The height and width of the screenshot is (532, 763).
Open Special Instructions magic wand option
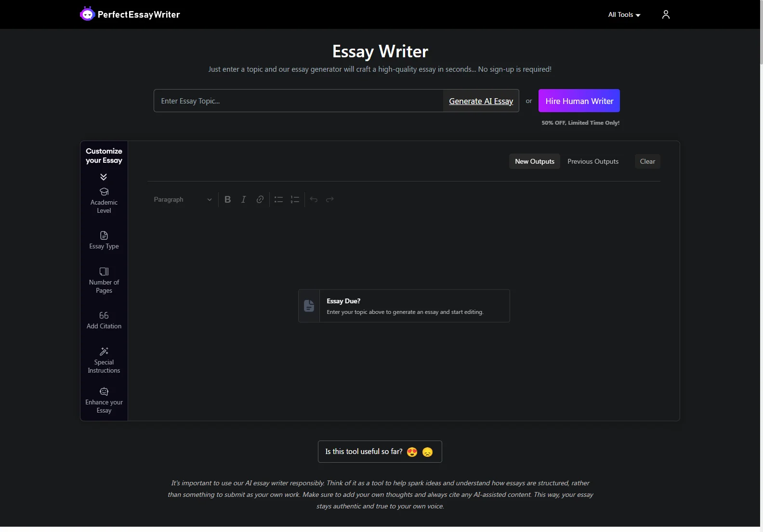pos(104,360)
